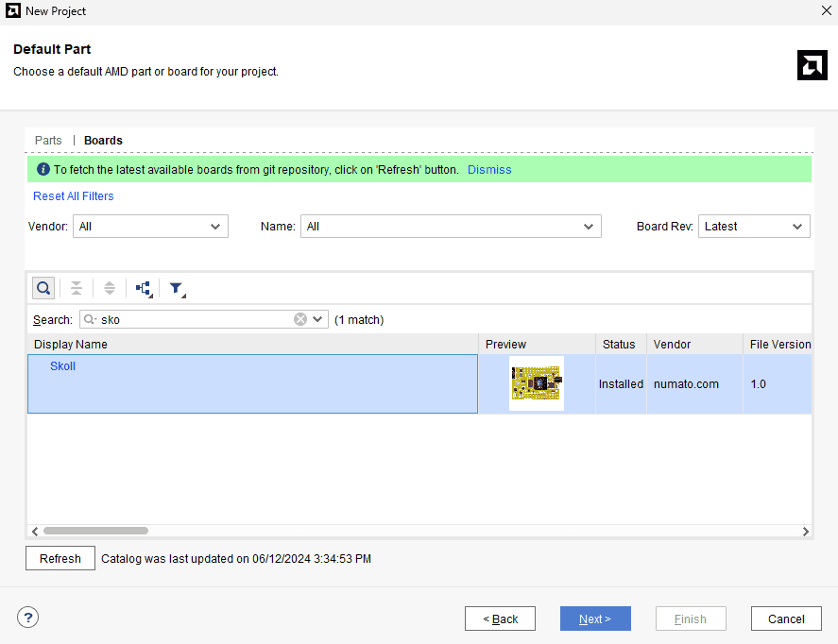
Task: Click the Refresh button
Action: pyautogui.click(x=60, y=558)
